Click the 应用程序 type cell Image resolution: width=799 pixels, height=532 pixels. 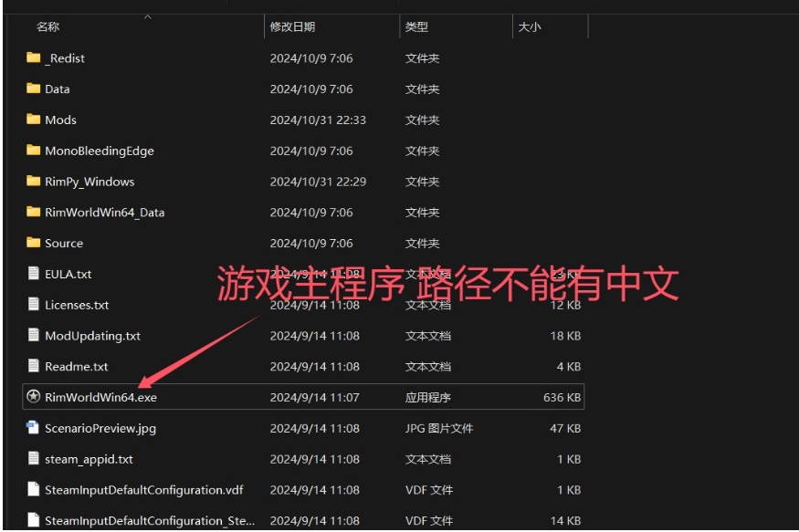pyautogui.click(x=428, y=397)
